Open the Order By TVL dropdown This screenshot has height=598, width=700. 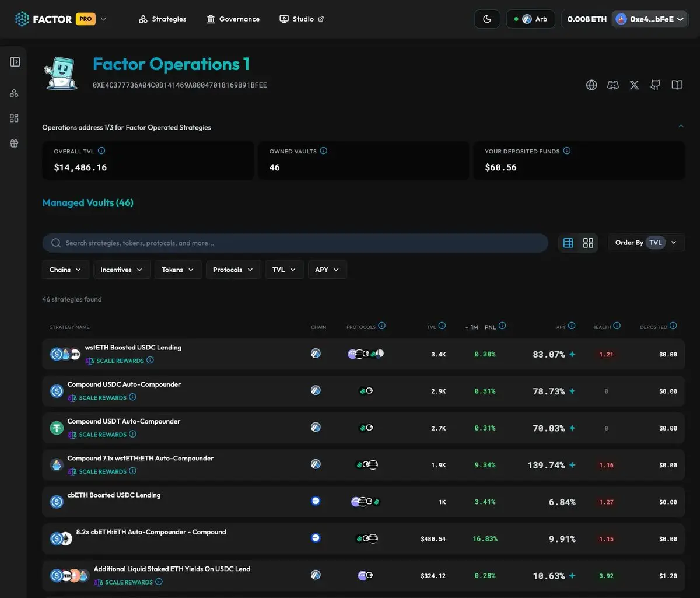pos(646,243)
